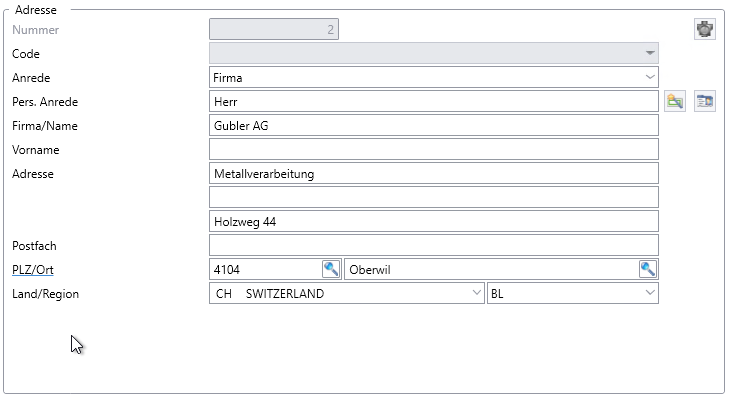
Task: Click the street field with Holzweg 44
Action: coord(433,222)
